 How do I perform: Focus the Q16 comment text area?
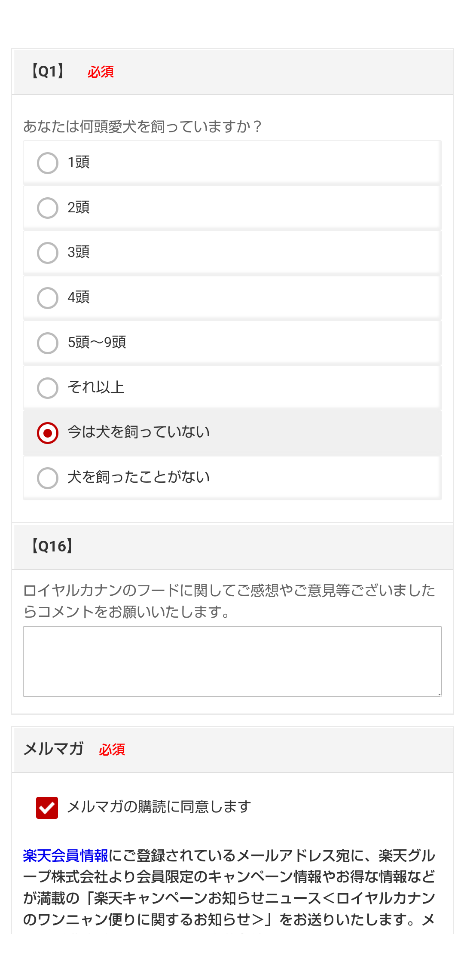coord(232,661)
